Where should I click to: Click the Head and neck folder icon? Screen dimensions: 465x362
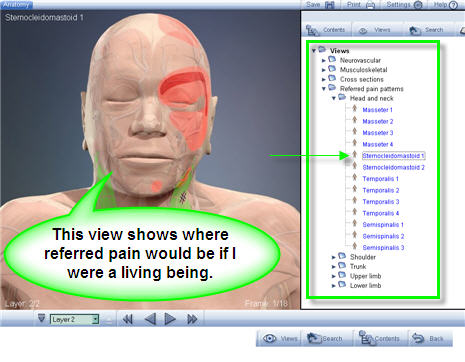point(342,97)
